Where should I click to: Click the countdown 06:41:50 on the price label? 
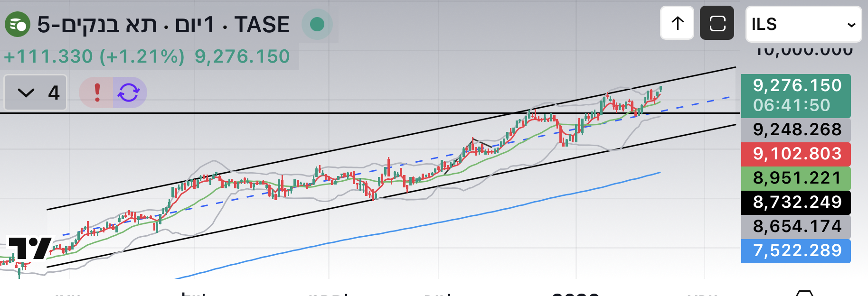tap(792, 105)
